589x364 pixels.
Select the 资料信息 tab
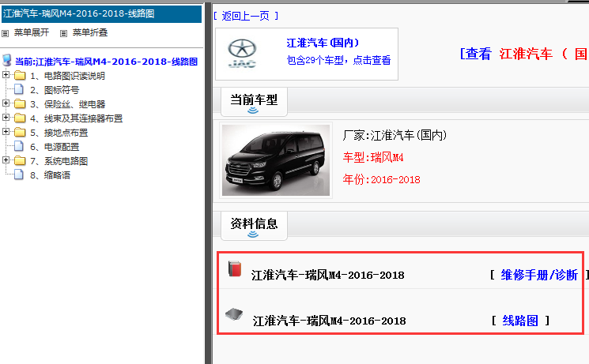[x=254, y=226]
